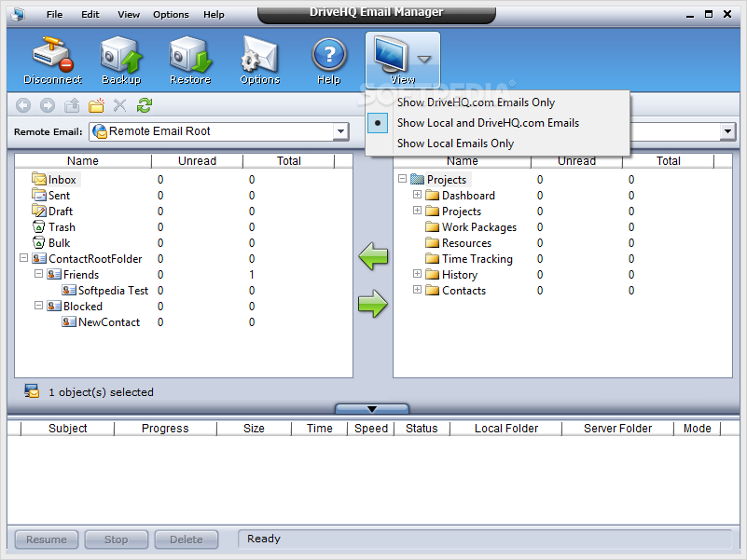The image size is (747, 560).
Task: Expand the Dashboard folder
Action: point(417,195)
